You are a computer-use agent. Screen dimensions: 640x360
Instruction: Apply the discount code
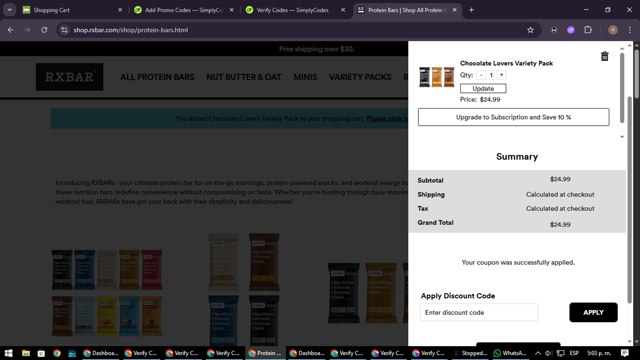pyautogui.click(x=593, y=313)
